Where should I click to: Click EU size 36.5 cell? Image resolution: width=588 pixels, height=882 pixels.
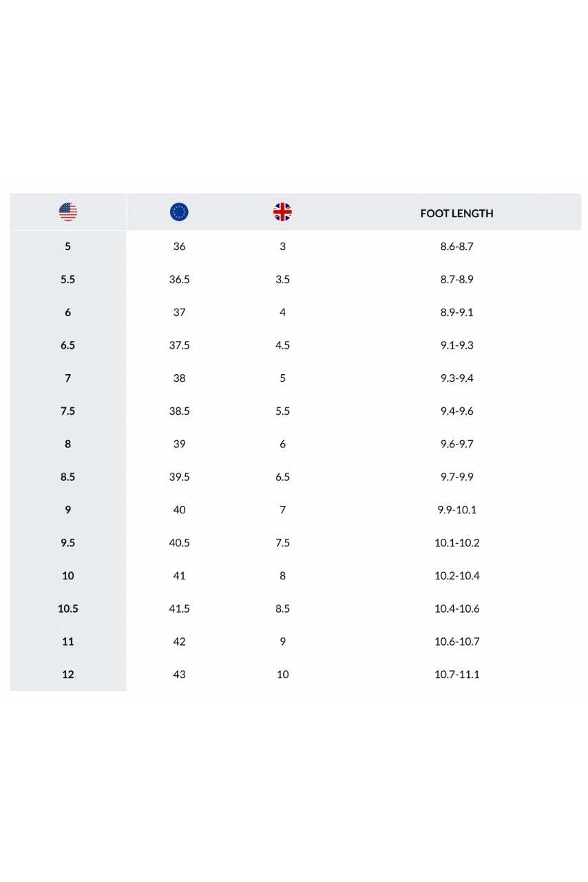(179, 280)
